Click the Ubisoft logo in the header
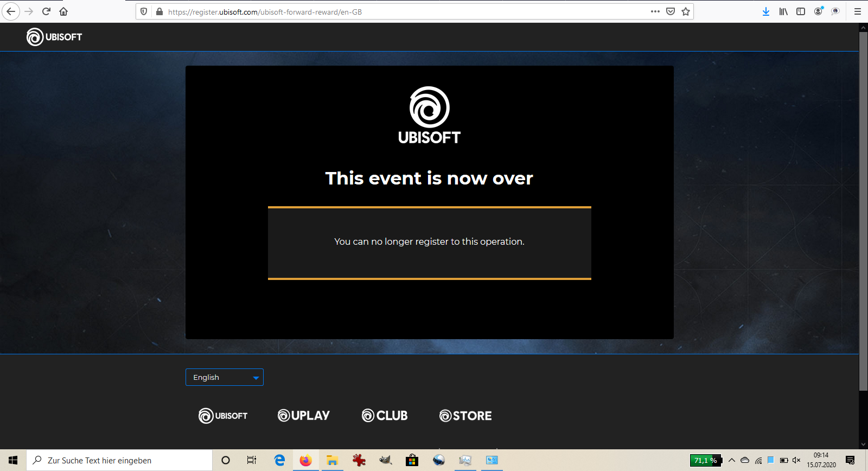Screen dimensions: 868x471 coord(54,37)
